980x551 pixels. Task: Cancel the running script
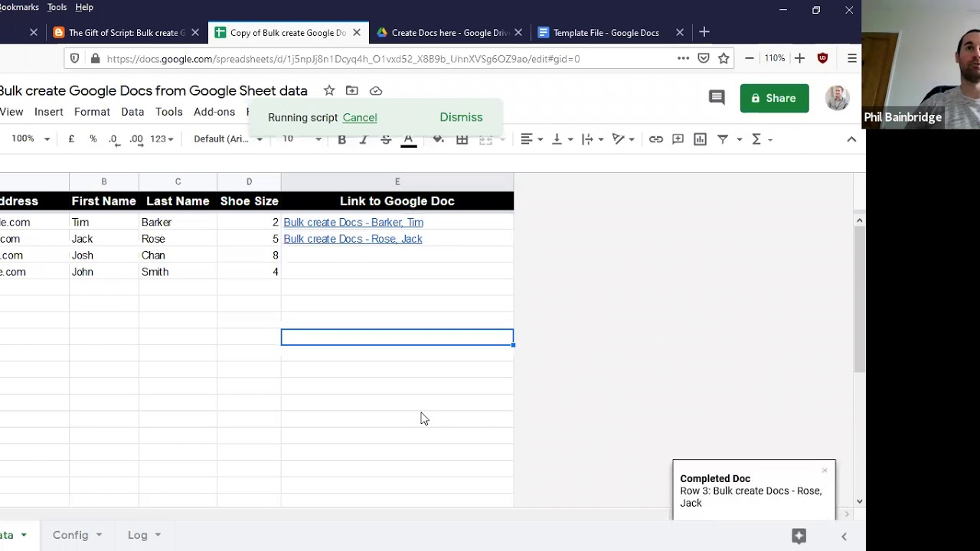(x=360, y=118)
